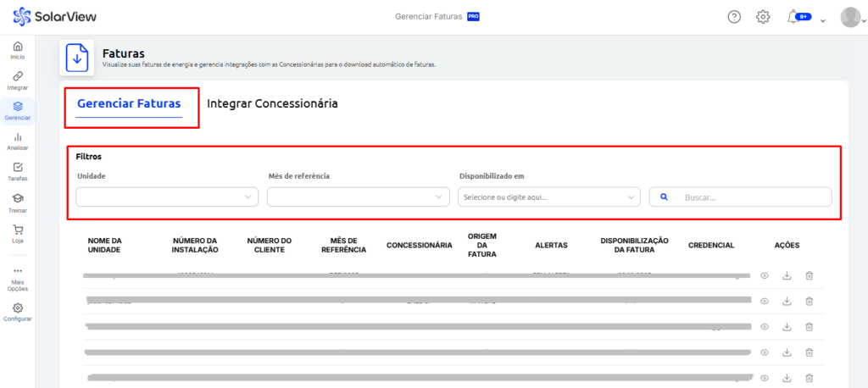Open Mais Opções in sidebar
This screenshot has height=388, width=868.
pyautogui.click(x=18, y=276)
